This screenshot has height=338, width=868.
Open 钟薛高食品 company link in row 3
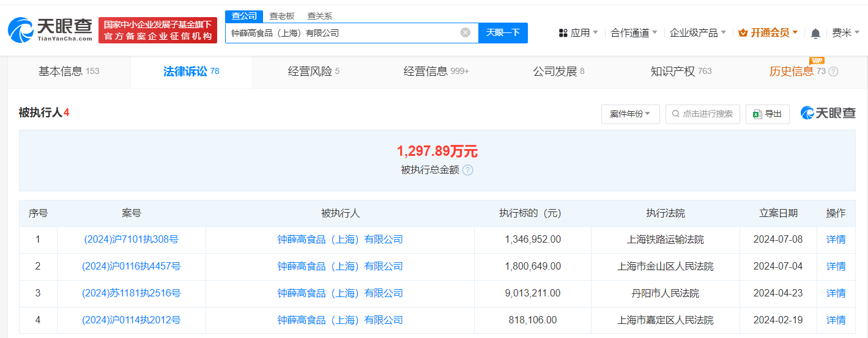click(x=340, y=293)
